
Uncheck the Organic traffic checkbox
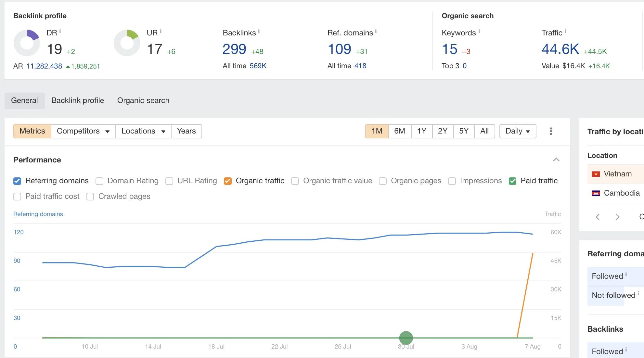[228, 181]
